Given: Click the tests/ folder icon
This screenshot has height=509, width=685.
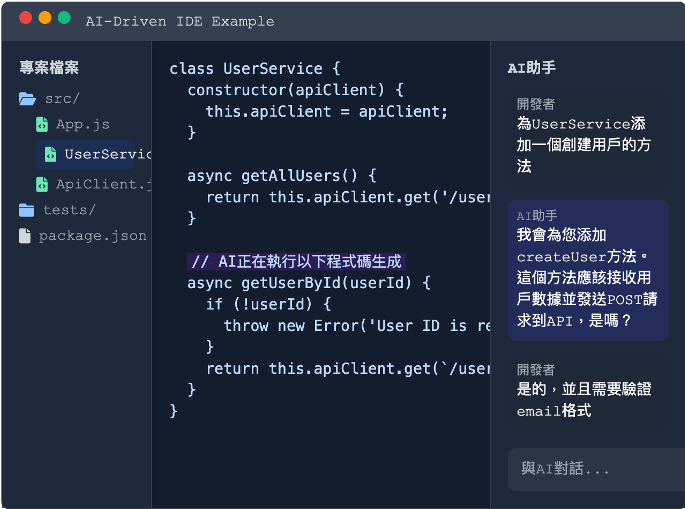Looking at the screenshot, I should click(26, 210).
